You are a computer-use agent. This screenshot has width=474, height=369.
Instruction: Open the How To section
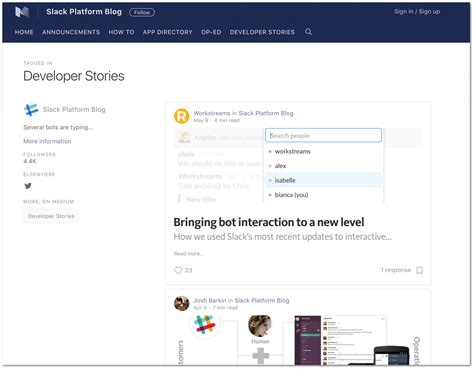click(121, 32)
